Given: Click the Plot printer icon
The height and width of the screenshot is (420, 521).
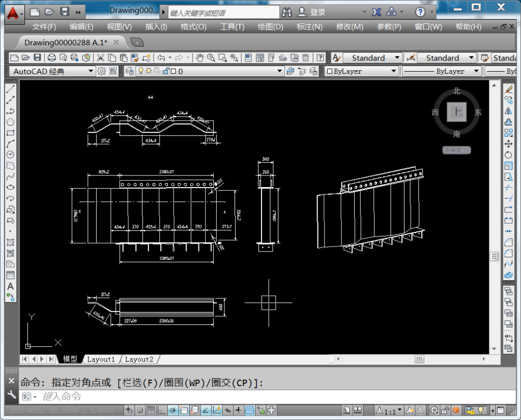Looking at the screenshot, I should [51, 58].
